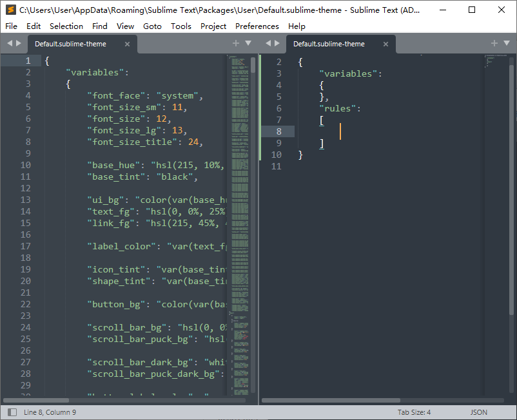
Task: Open the Goto menu
Action: pos(152,26)
